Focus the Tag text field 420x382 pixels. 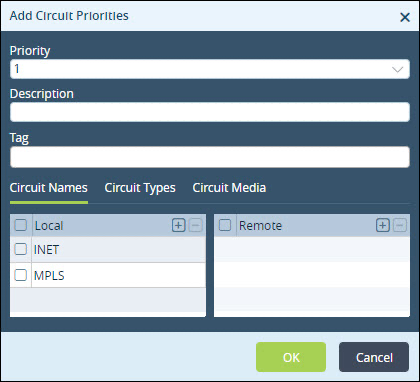click(x=210, y=157)
